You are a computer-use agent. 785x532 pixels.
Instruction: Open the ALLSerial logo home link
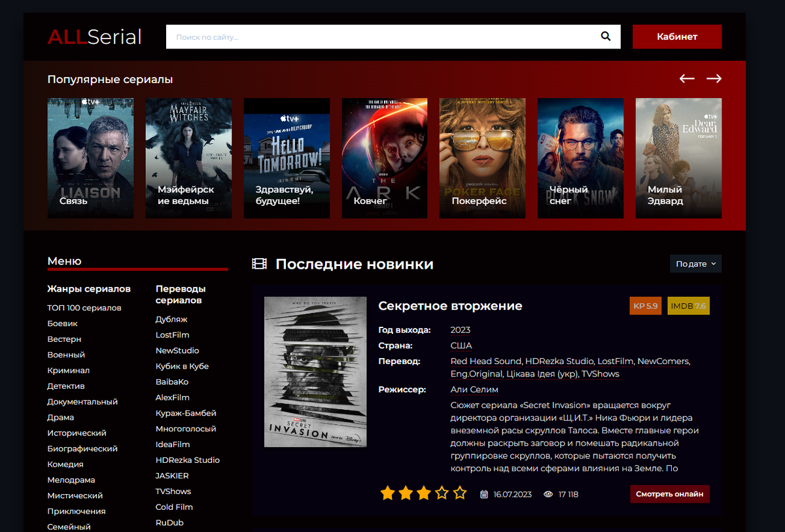(x=94, y=37)
